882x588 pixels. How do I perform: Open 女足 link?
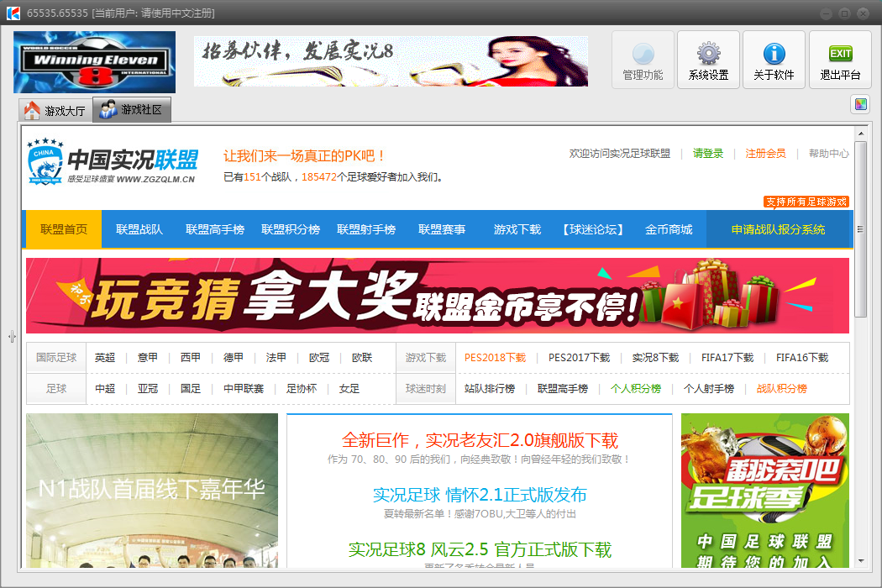tap(349, 389)
